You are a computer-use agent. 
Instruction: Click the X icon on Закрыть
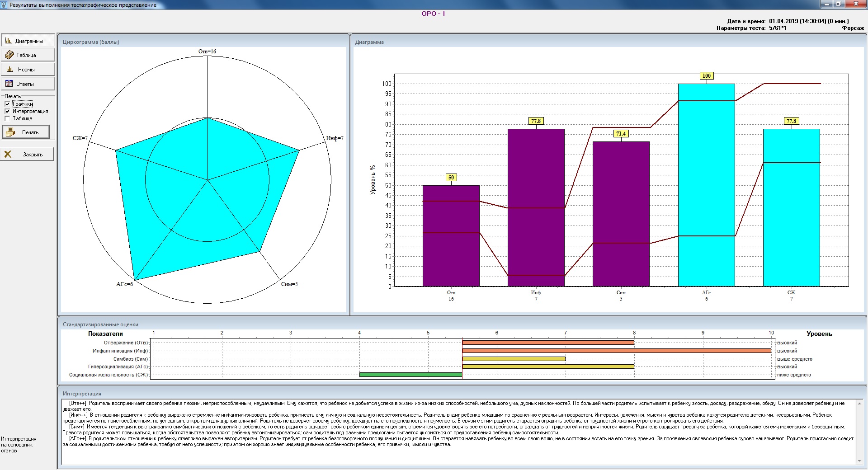coord(8,155)
